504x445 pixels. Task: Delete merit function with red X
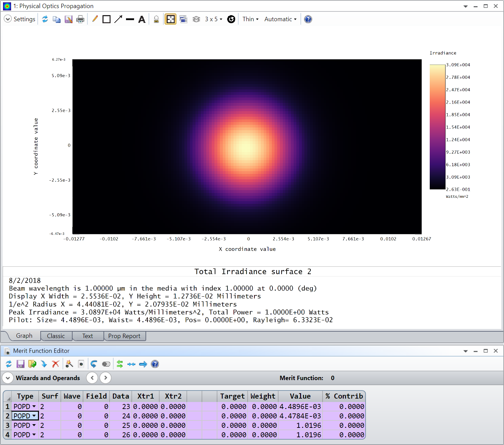[x=56, y=364]
